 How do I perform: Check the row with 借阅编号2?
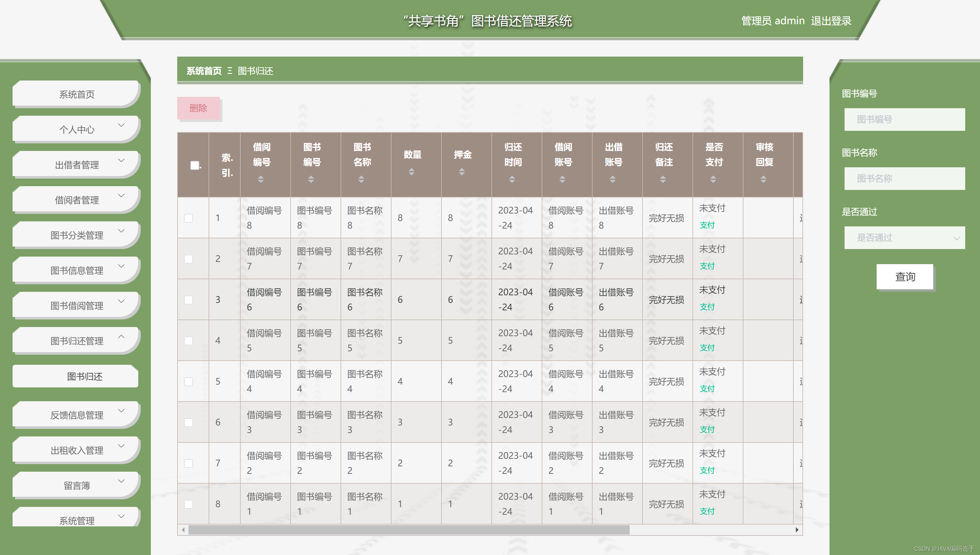(x=189, y=463)
